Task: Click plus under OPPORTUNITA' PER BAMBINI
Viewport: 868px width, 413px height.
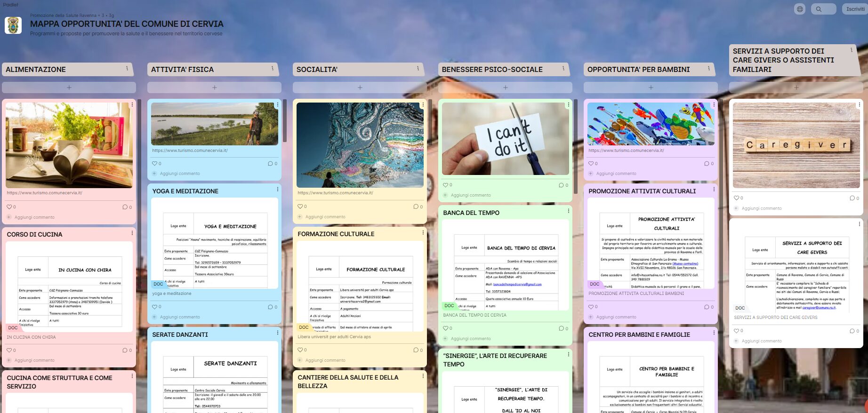Action: coord(651,87)
